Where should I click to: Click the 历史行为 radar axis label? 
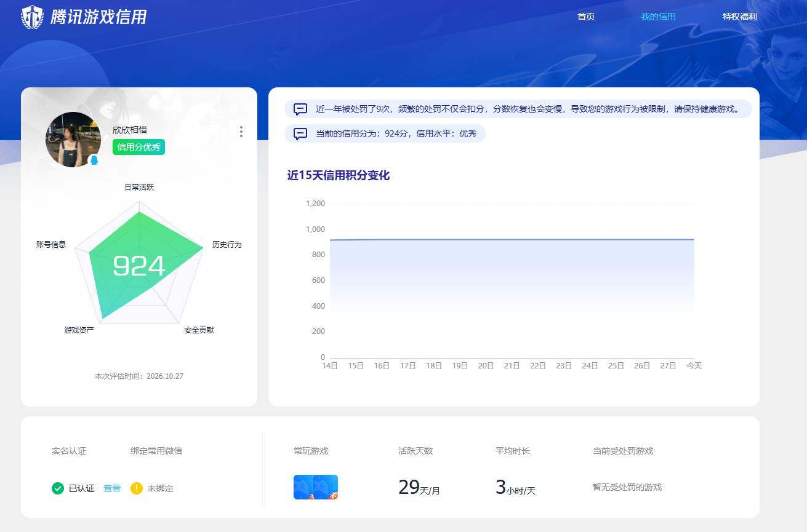click(x=227, y=245)
